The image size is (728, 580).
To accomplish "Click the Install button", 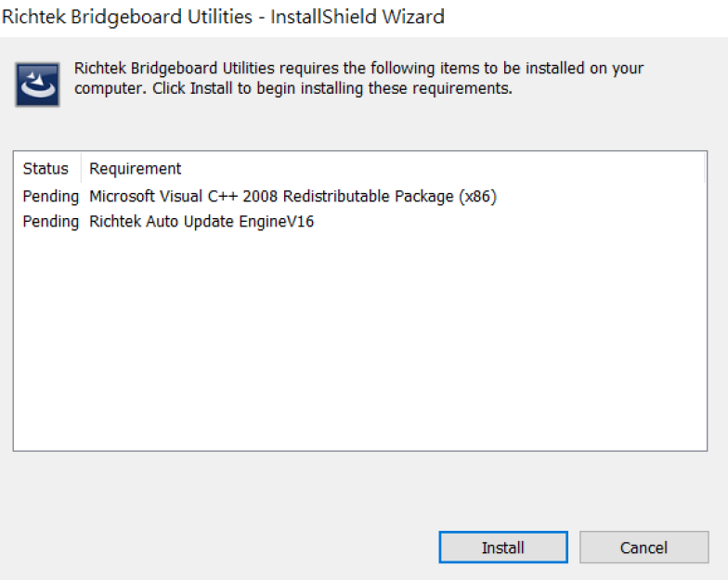I will pyautogui.click(x=503, y=548).
